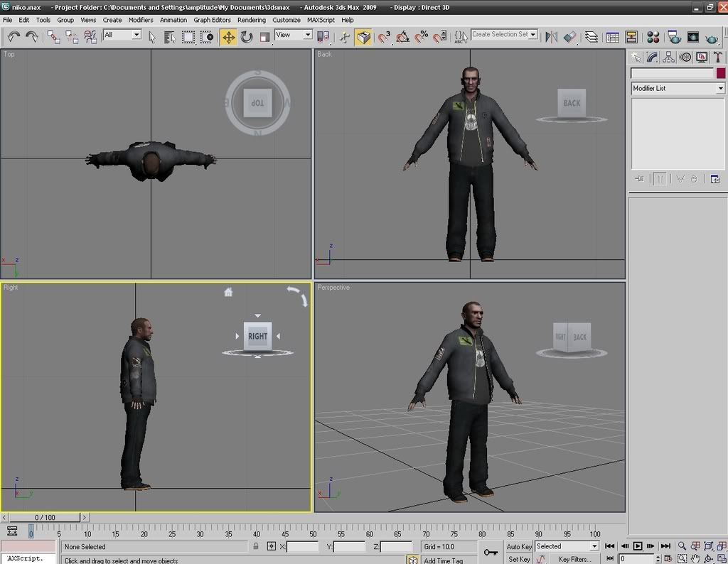Image resolution: width=728 pixels, height=564 pixels.
Task: Choose the Unlink Selection tool
Action: pyautogui.click(x=72, y=37)
